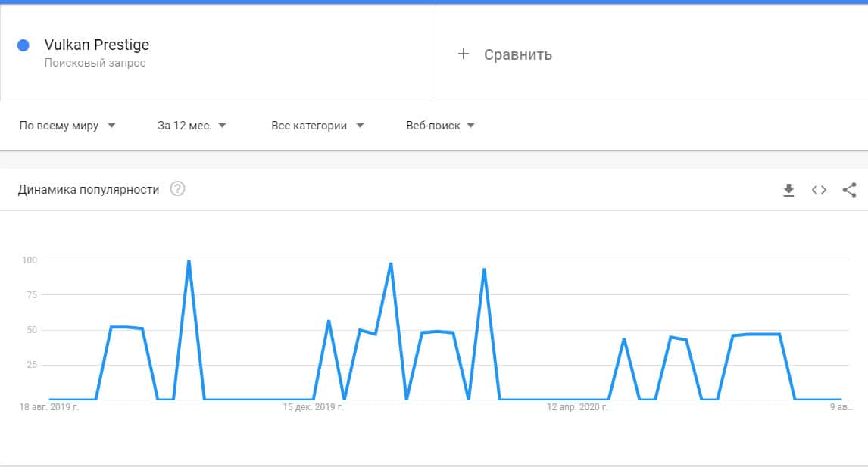Viewport: 868px width, 467px height.
Task: Open help icon next to Динамика популярности
Action: [177, 189]
